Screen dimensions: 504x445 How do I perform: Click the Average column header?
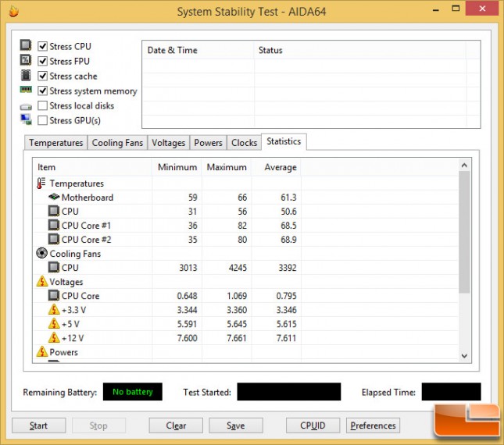(277, 167)
